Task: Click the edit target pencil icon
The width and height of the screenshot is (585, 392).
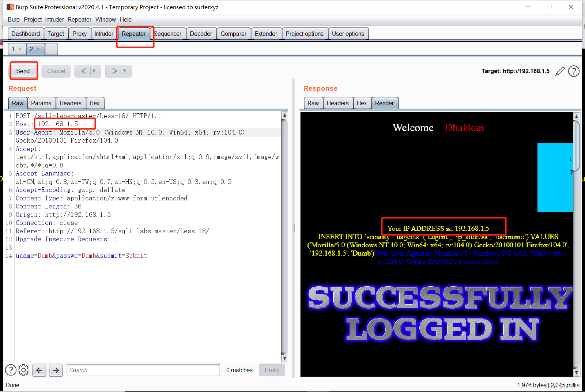Action: pyautogui.click(x=560, y=71)
